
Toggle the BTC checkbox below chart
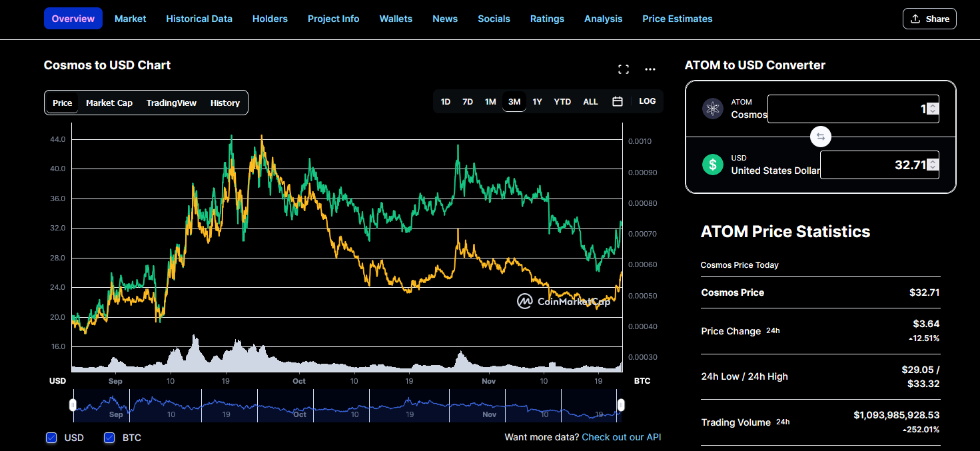[109, 438]
